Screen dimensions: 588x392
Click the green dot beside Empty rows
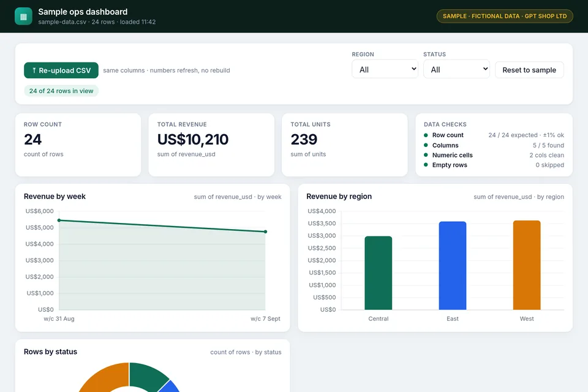coord(426,165)
